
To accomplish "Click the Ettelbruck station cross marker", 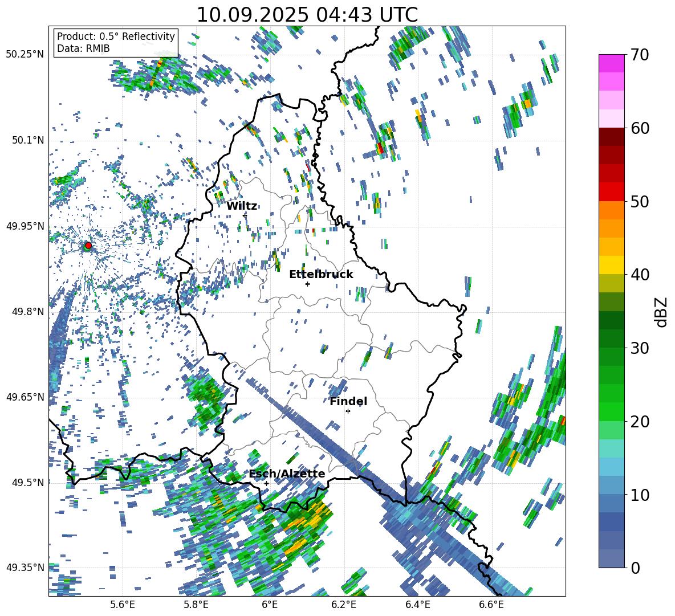I will pyautogui.click(x=307, y=284).
